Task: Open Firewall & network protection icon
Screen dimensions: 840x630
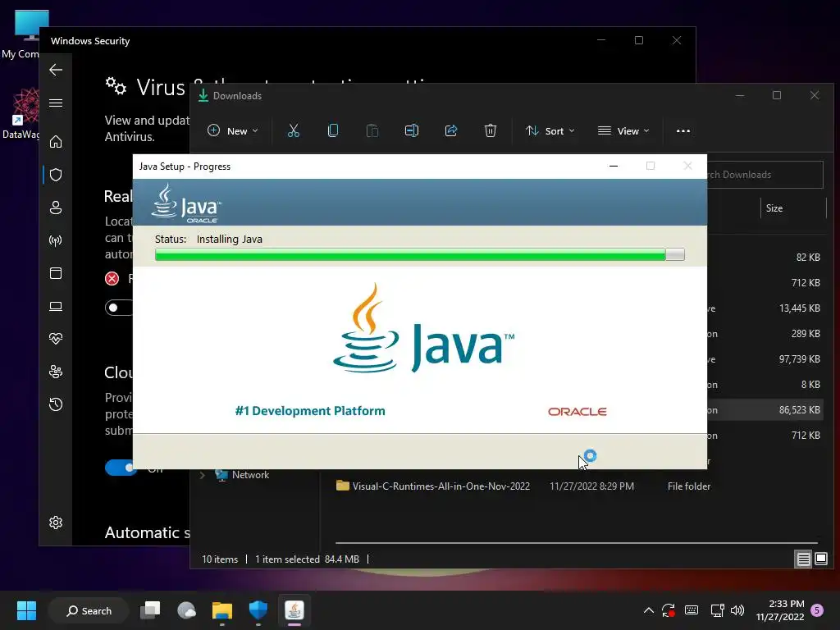Action: click(x=56, y=240)
